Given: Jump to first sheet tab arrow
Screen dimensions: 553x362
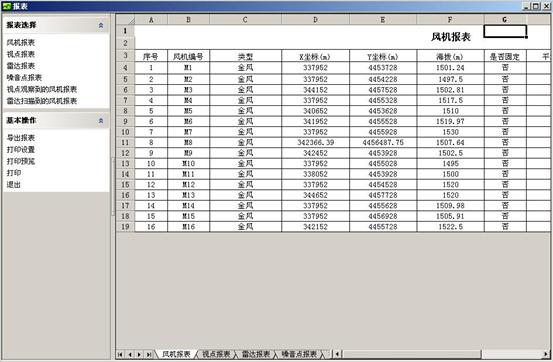Looking at the screenshot, I should click(x=120, y=354).
